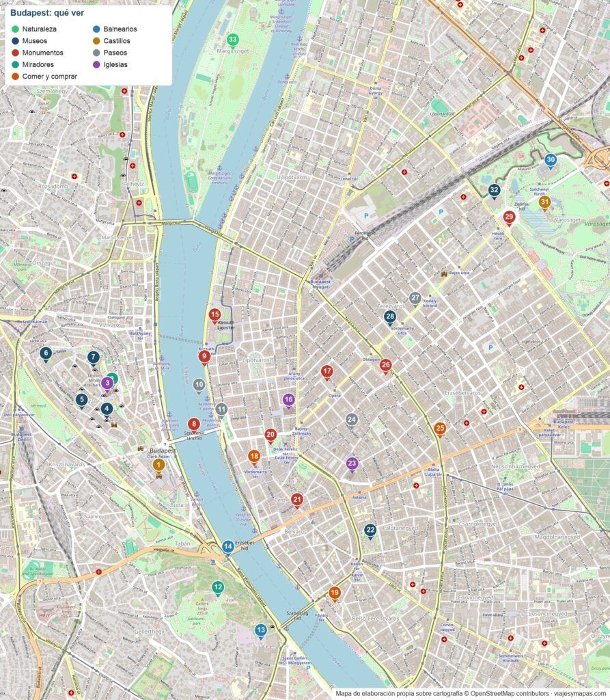Click the Terézváros district label
The width and height of the screenshot is (610, 700).
pos(391,306)
